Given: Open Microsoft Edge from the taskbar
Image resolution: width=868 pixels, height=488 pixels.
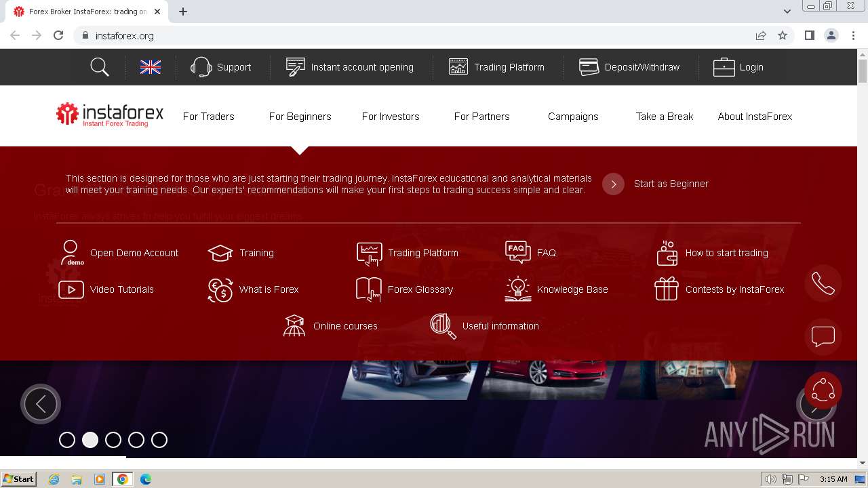Looking at the screenshot, I should pyautogui.click(x=145, y=479).
